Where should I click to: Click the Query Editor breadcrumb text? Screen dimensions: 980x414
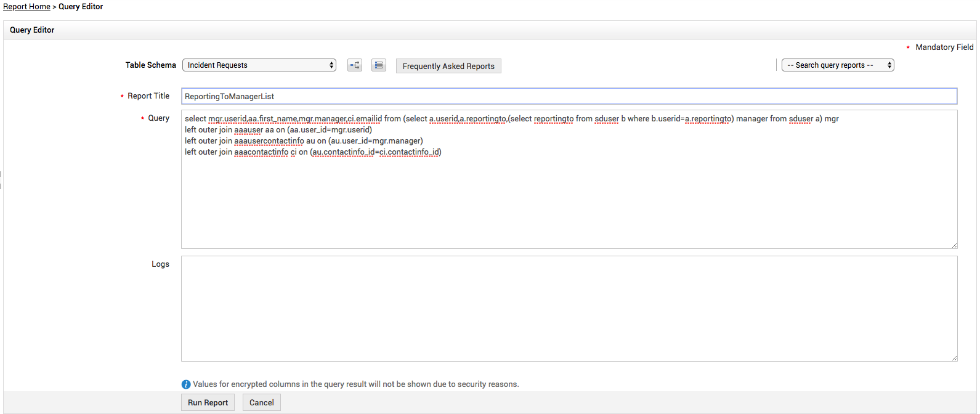coord(81,7)
